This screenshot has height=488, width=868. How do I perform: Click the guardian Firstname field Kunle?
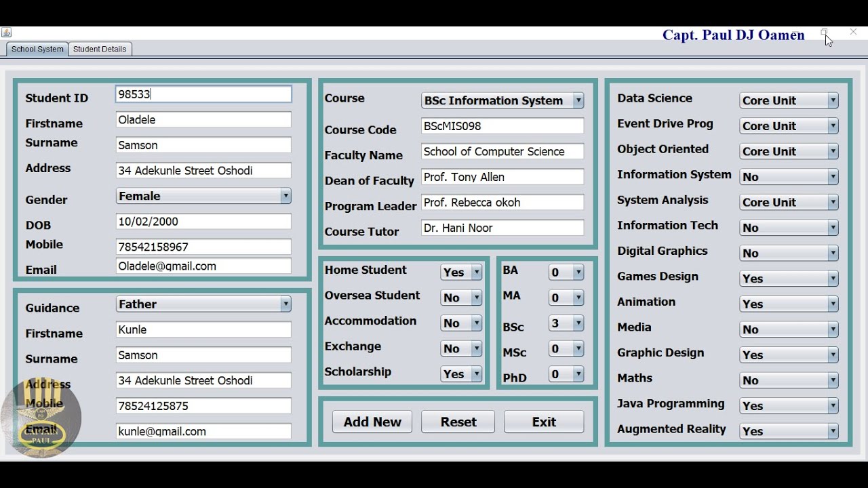coord(203,330)
